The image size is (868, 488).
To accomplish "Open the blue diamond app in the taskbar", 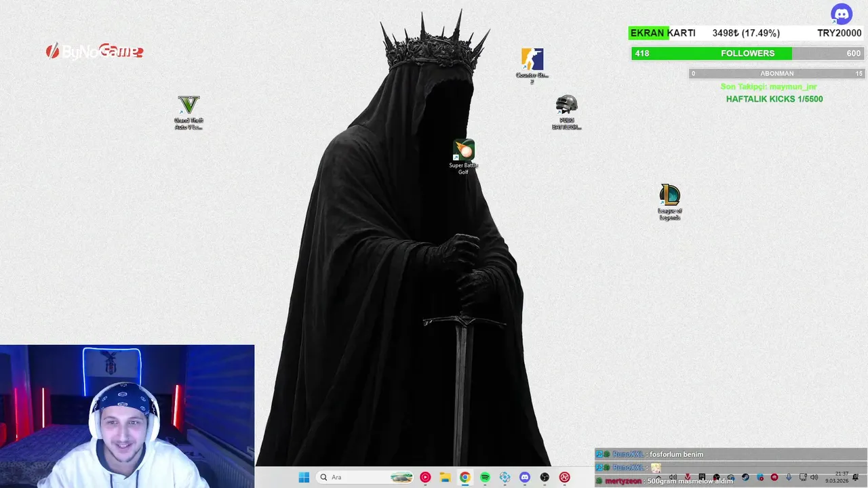I will [x=505, y=477].
